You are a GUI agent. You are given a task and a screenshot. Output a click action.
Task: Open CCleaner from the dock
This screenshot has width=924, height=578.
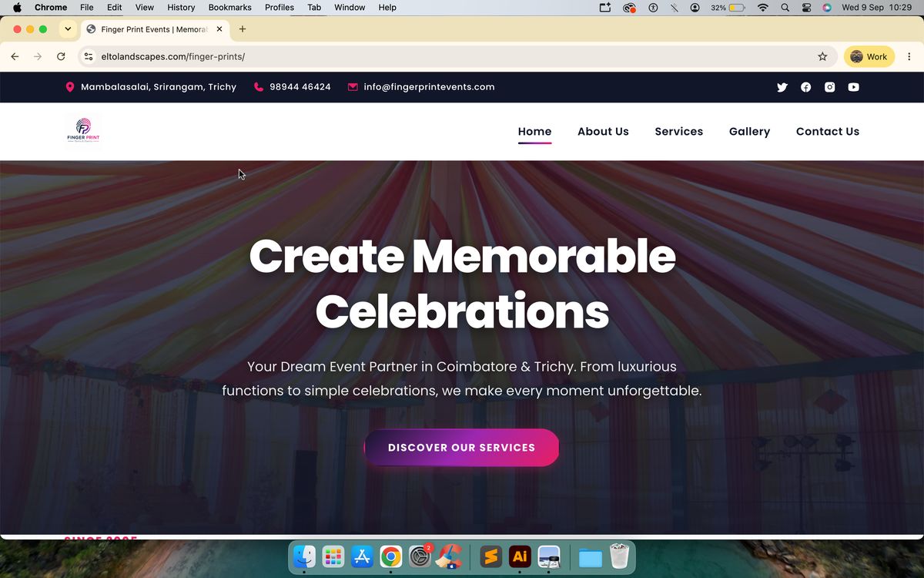coord(449,556)
